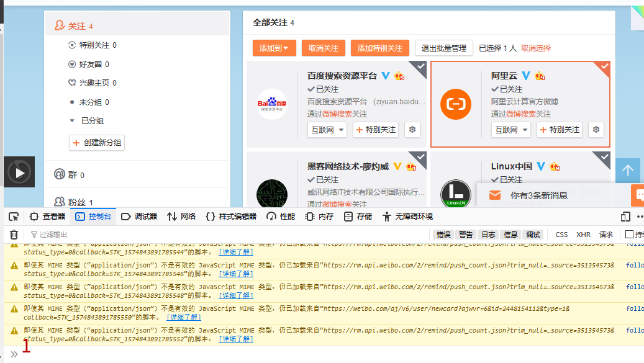The image size is (644, 363).
Task: Clear console output with trash icon
Action: click(x=14, y=235)
